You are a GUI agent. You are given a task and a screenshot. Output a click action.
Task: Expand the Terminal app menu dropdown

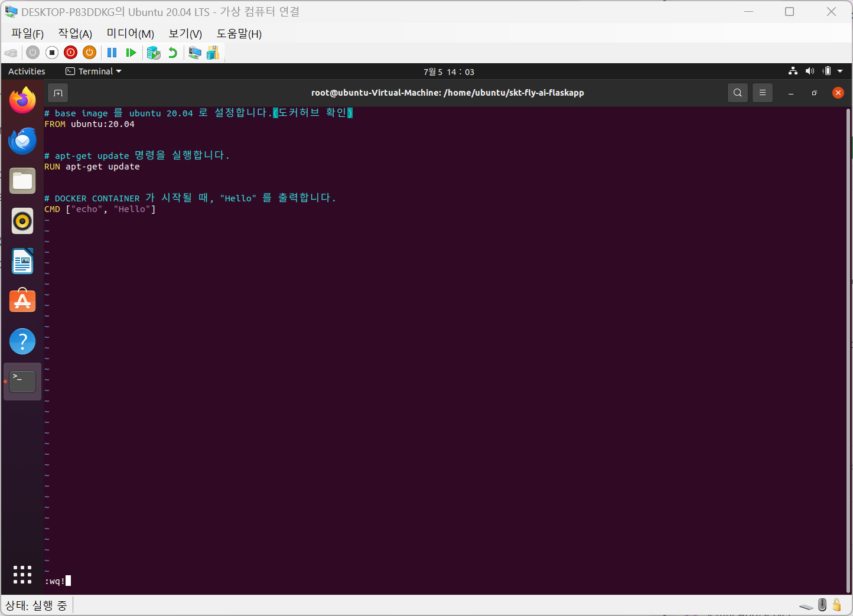pyautogui.click(x=93, y=71)
